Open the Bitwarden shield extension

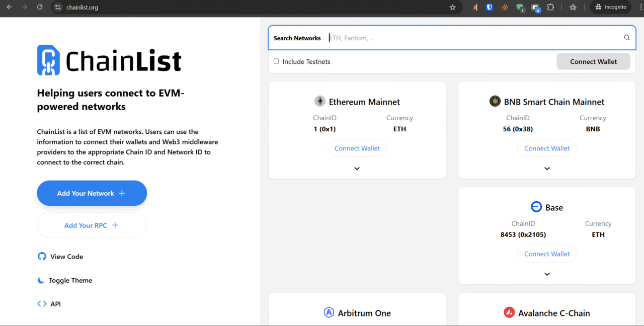(x=490, y=7)
